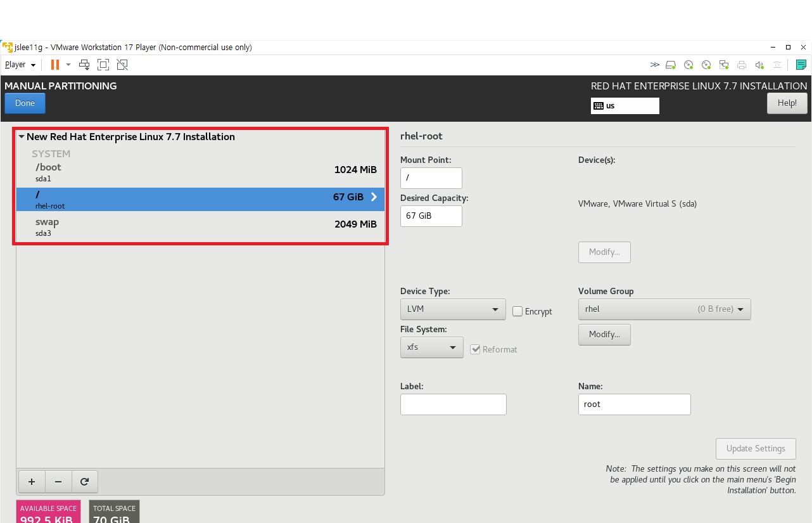The width and height of the screenshot is (812, 523).
Task: Open the File System xfs dropdown
Action: click(432, 347)
